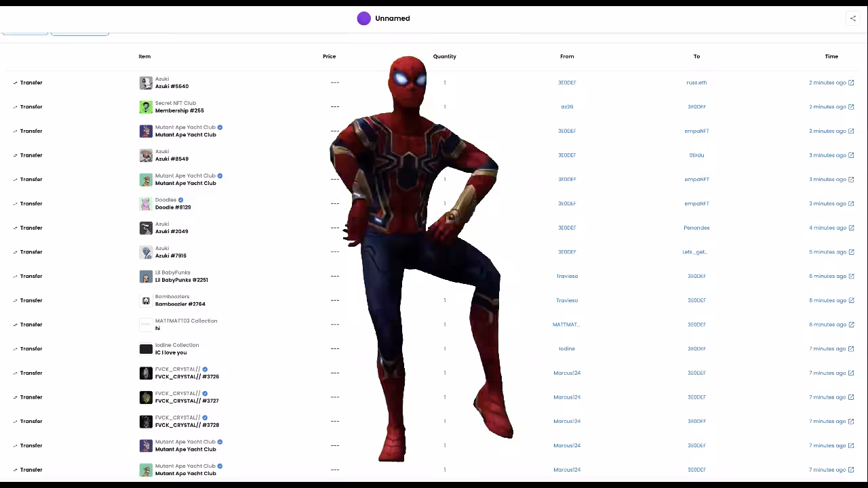Viewport: 868px width, 488px height.
Task: Open external link icon for MATTMATT03 Collection row
Action: pyautogui.click(x=851, y=325)
